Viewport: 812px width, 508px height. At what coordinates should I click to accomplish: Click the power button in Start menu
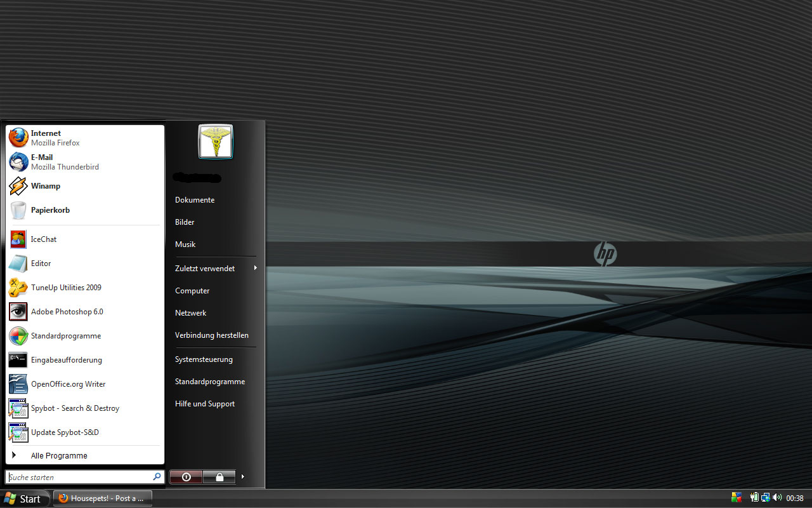(x=186, y=477)
